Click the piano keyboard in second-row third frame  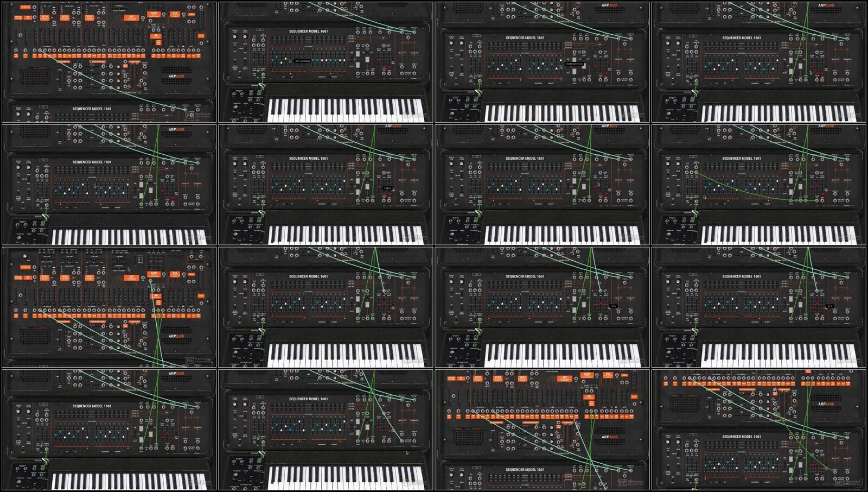(562, 235)
